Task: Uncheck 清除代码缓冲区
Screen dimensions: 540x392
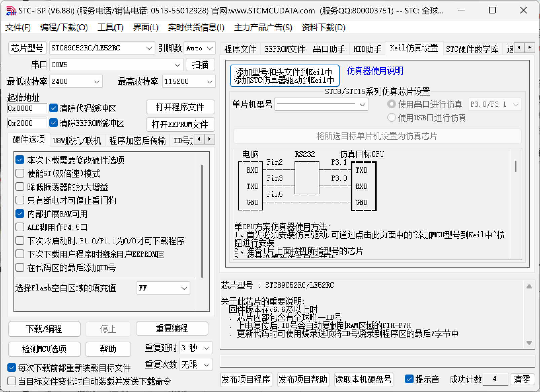Action: [53, 108]
